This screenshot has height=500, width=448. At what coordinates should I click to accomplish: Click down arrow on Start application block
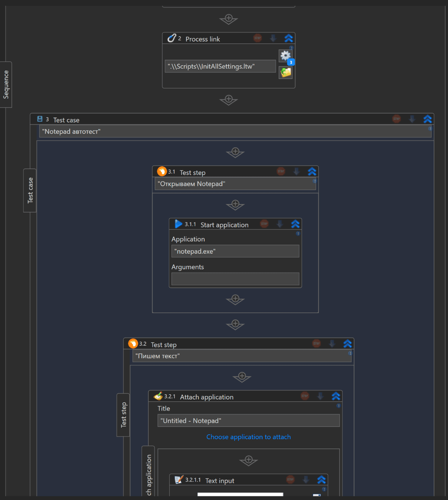point(280,224)
